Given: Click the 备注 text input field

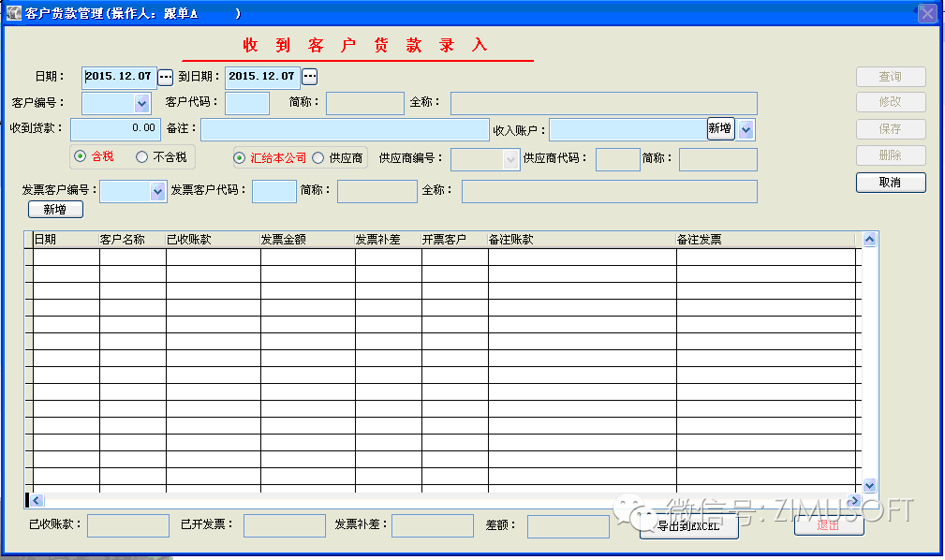Looking at the screenshot, I should click(x=344, y=129).
